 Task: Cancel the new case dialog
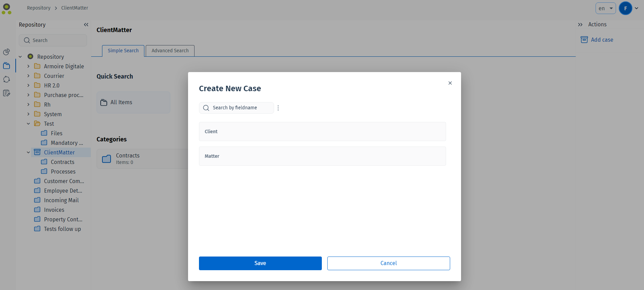(x=389, y=263)
